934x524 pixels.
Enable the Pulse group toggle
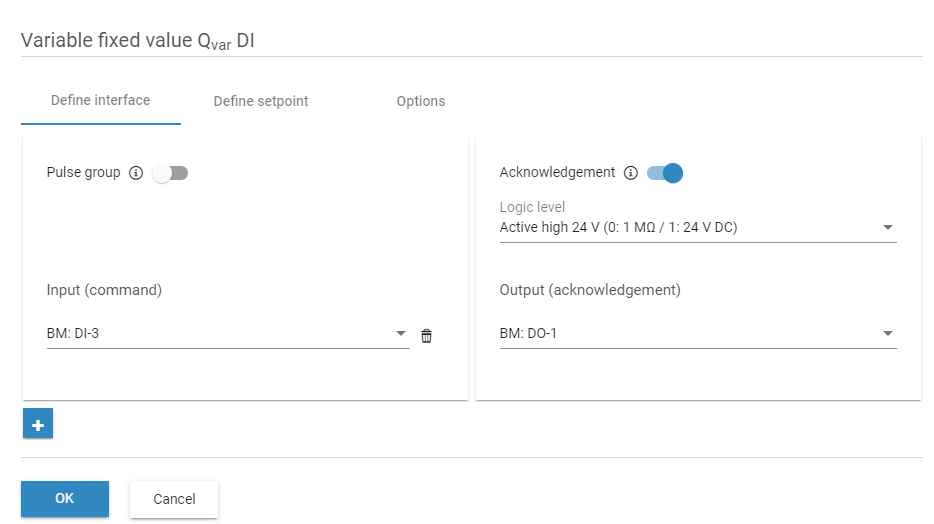click(x=170, y=173)
